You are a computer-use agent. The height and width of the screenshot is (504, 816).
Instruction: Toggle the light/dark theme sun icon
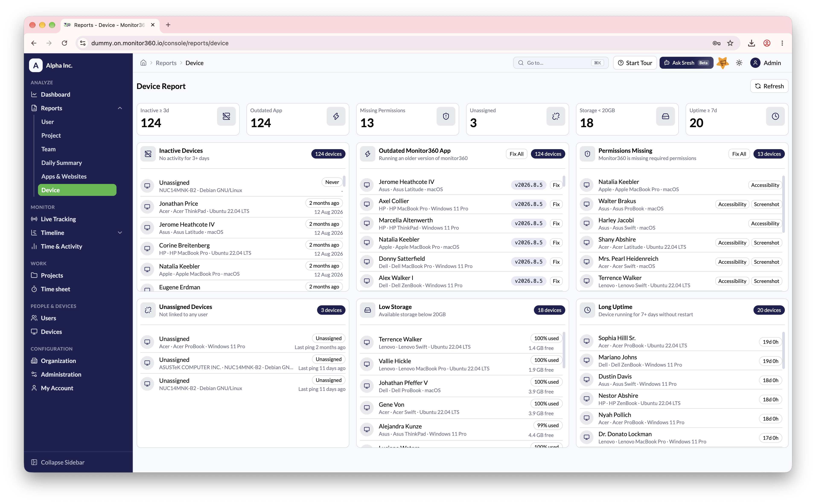(739, 63)
